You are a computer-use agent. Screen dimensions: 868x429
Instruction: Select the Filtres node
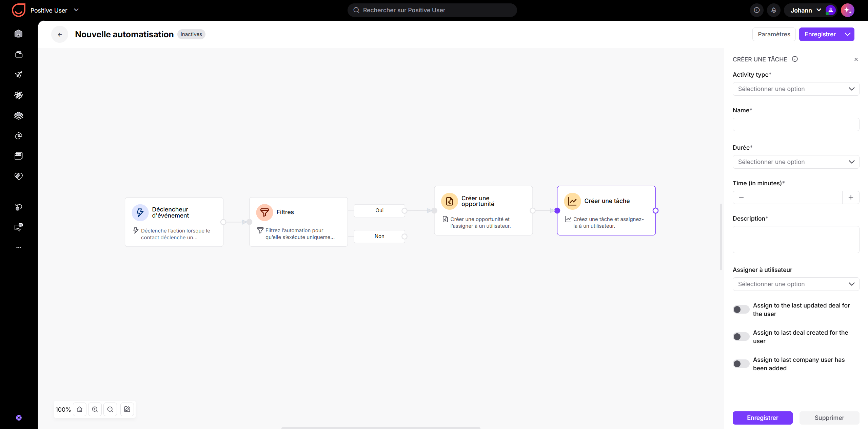298,222
